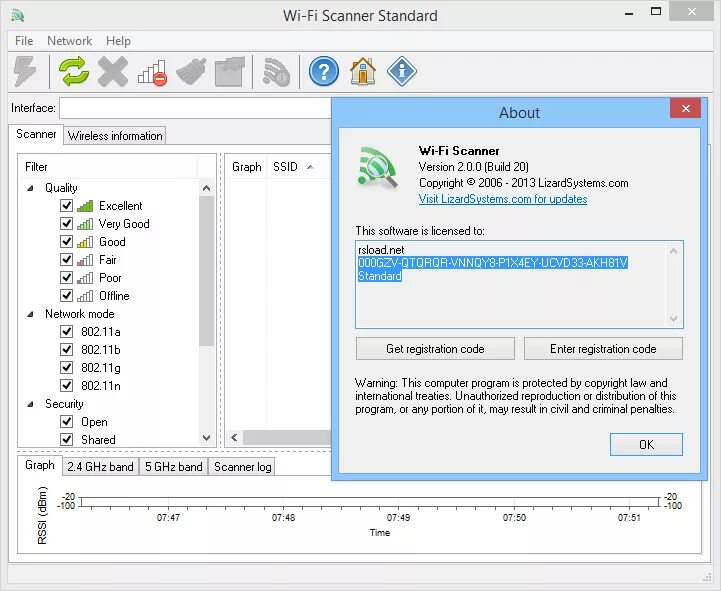Toggle the Good quality checkbox
Image resolution: width=721 pixels, height=591 pixels.
67,241
